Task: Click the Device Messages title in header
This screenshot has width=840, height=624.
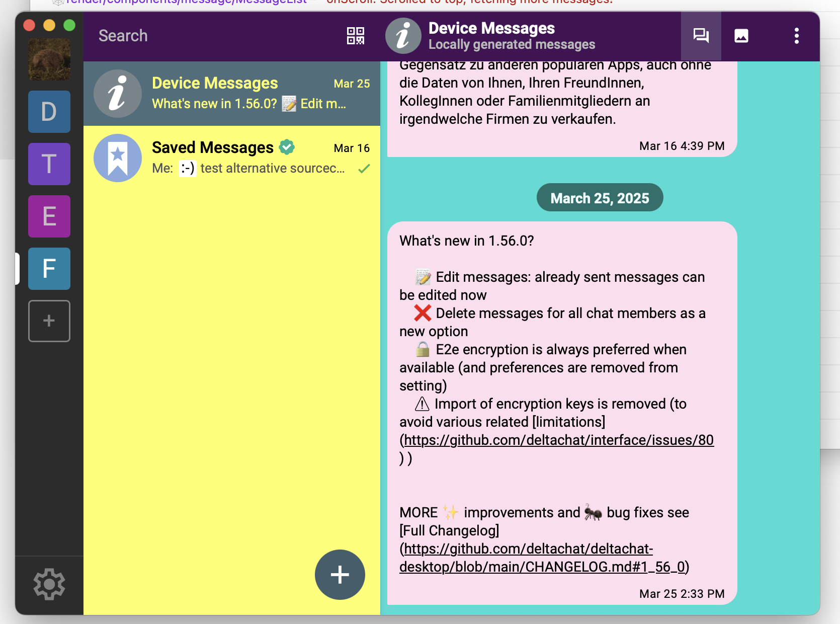Action: pyautogui.click(x=491, y=28)
